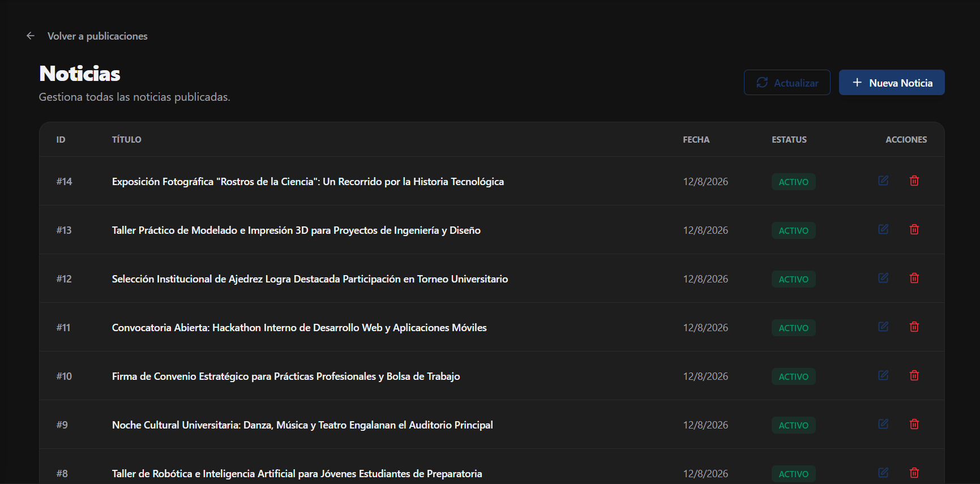Viewport: 980px width, 484px height.
Task: Click ID cell '#9'
Action: [x=62, y=425]
